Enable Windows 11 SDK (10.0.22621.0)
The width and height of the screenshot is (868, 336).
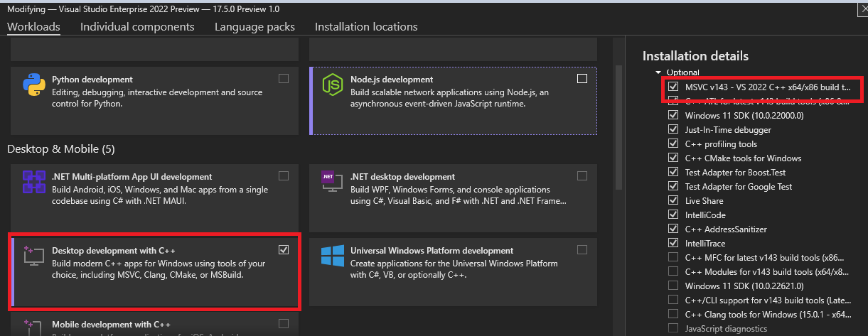(x=673, y=286)
